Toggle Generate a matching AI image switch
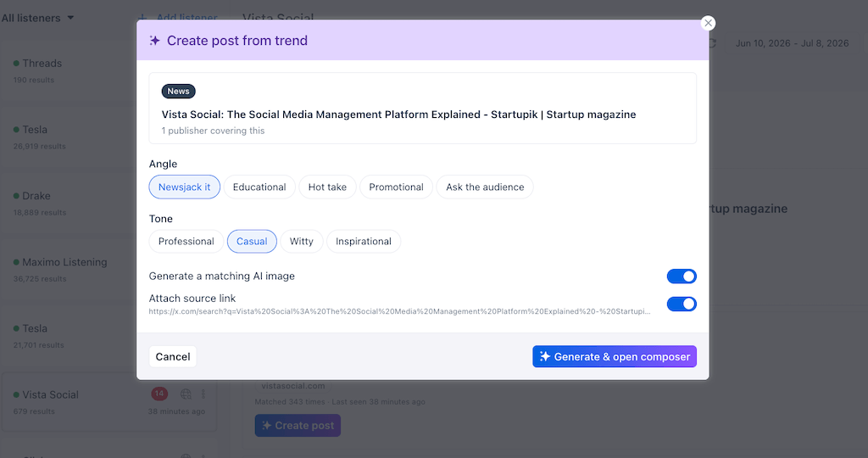The height and width of the screenshot is (458, 868). point(682,276)
